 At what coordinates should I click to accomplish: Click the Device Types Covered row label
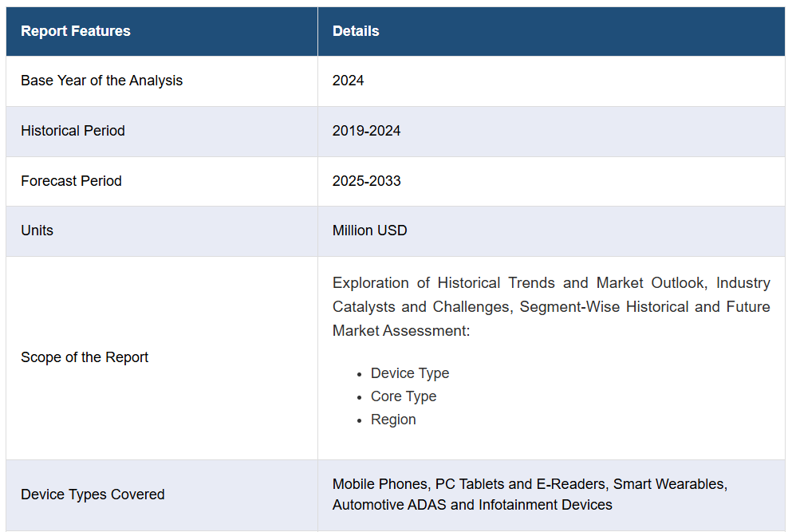pyautogui.click(x=93, y=495)
